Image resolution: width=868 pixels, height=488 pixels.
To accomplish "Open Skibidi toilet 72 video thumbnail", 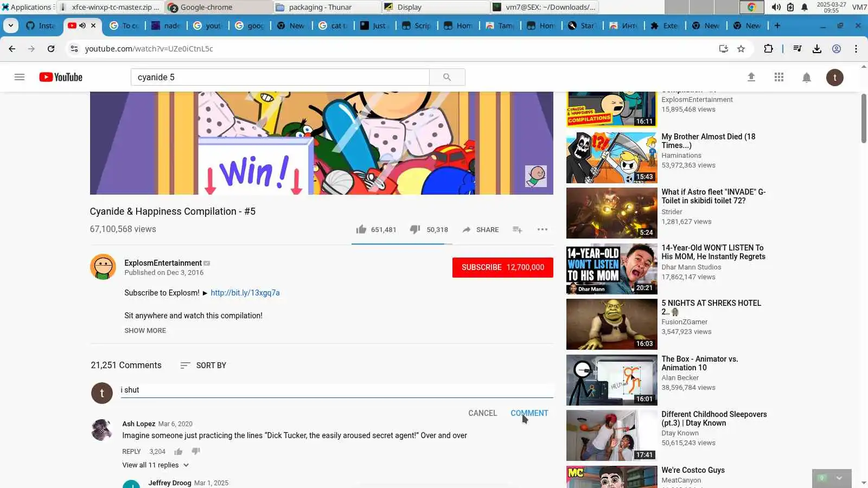I will [611, 213].
